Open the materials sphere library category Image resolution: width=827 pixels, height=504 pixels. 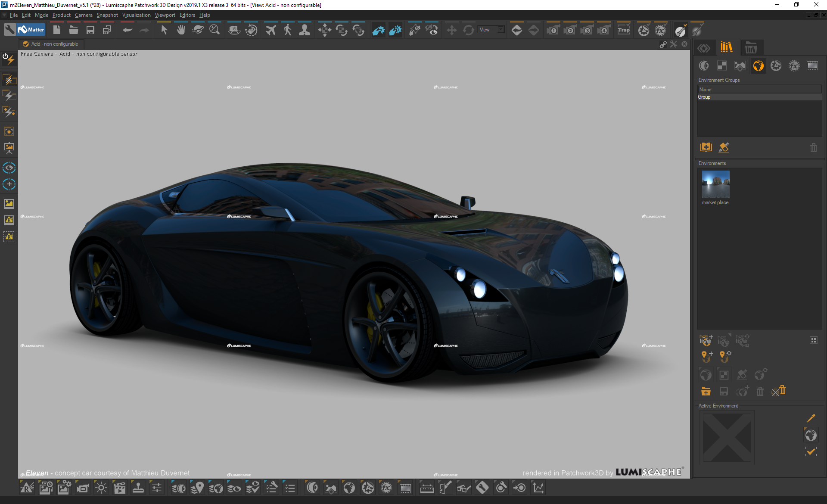point(704,66)
